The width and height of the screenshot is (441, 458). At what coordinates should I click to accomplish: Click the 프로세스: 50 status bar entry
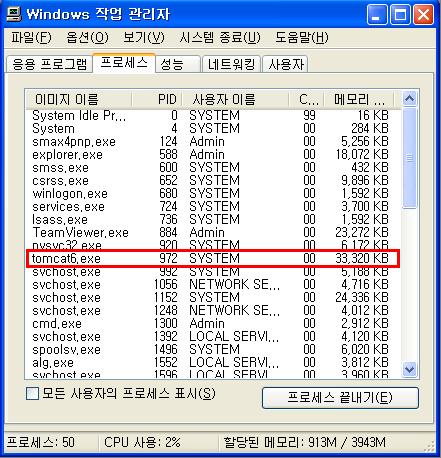[x=41, y=442]
